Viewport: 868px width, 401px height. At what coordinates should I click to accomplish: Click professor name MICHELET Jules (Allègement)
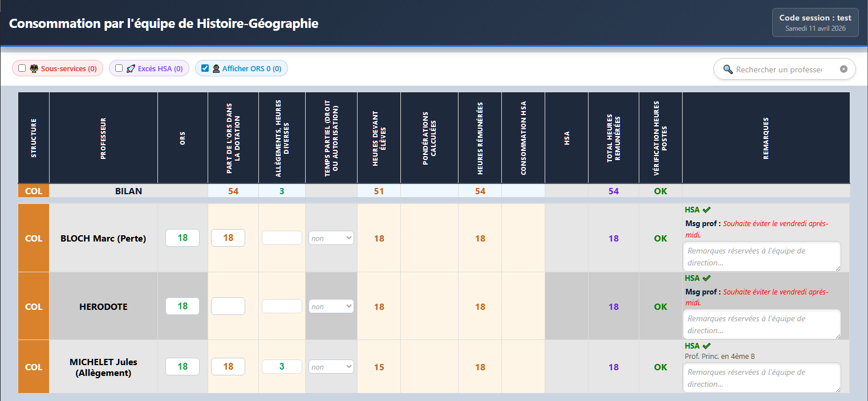click(x=103, y=367)
